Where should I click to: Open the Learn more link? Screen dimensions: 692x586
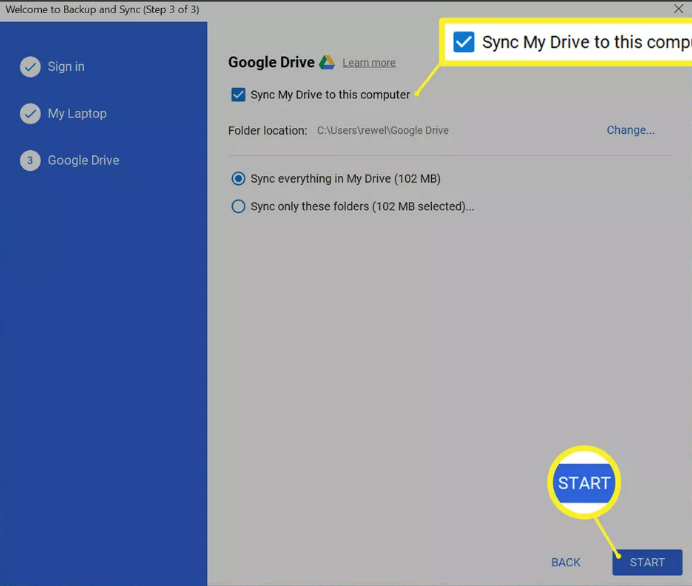click(369, 63)
